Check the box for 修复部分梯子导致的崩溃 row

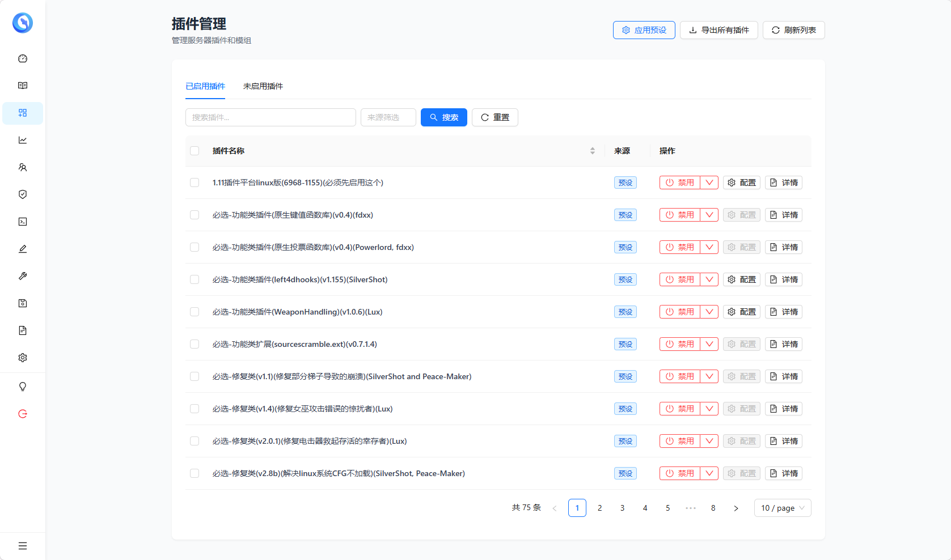pyautogui.click(x=195, y=376)
